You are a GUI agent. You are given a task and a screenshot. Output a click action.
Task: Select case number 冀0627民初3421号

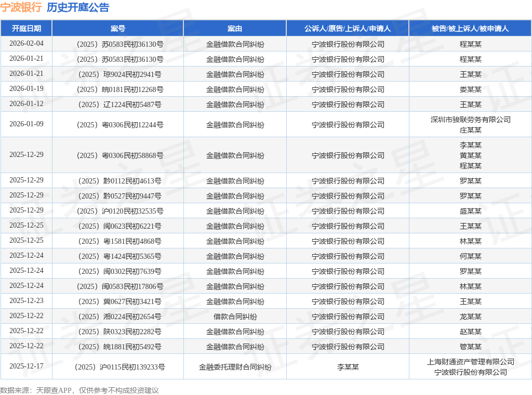[120, 301]
